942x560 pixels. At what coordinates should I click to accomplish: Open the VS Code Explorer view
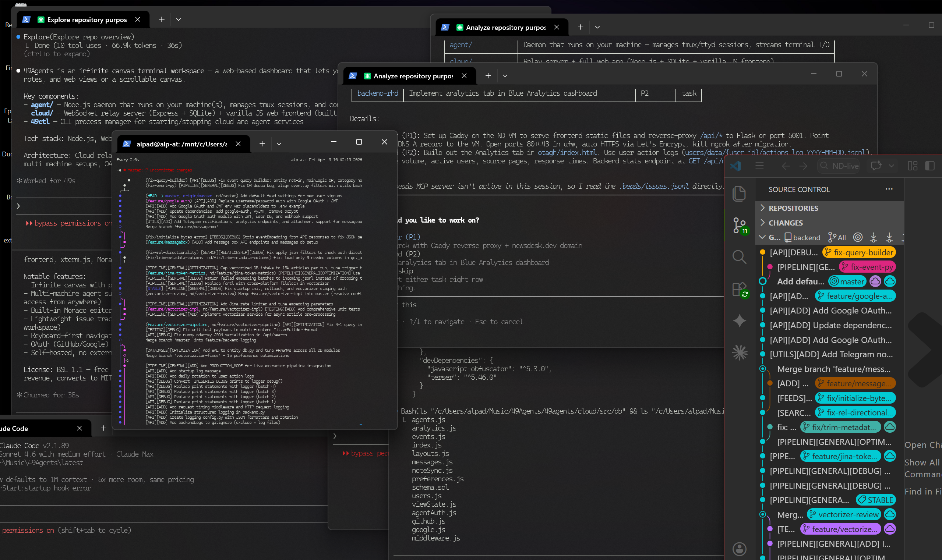tap(739, 194)
